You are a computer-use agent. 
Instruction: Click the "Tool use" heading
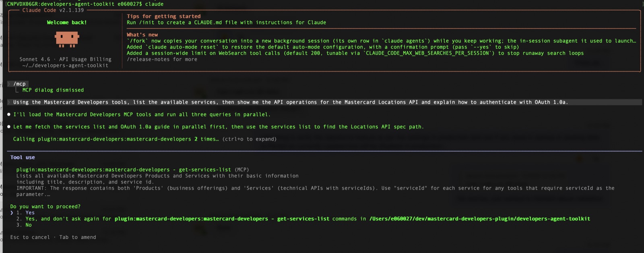[x=23, y=158]
